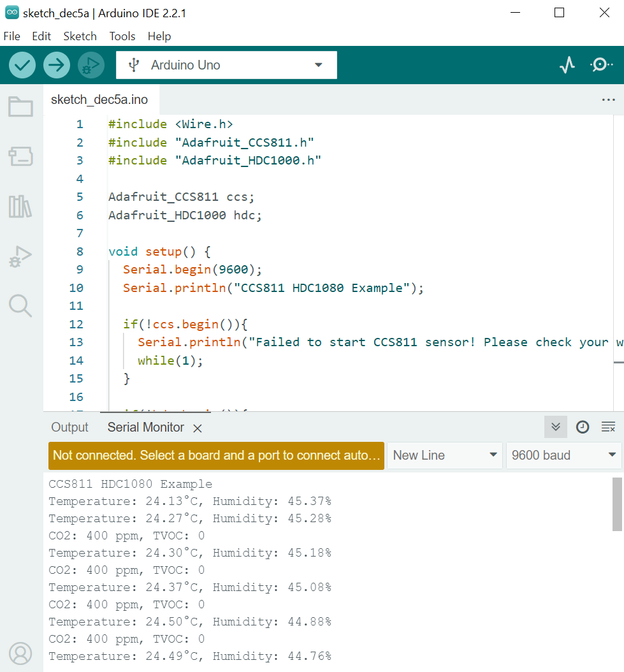Start debugging with the Debug toolbar icon
Screen dimensions: 624x672
pos(91,65)
